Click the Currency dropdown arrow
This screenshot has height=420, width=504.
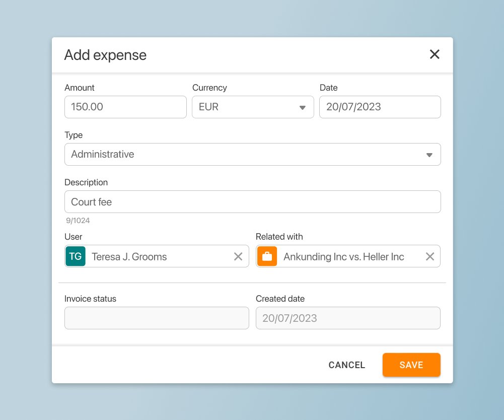303,108
